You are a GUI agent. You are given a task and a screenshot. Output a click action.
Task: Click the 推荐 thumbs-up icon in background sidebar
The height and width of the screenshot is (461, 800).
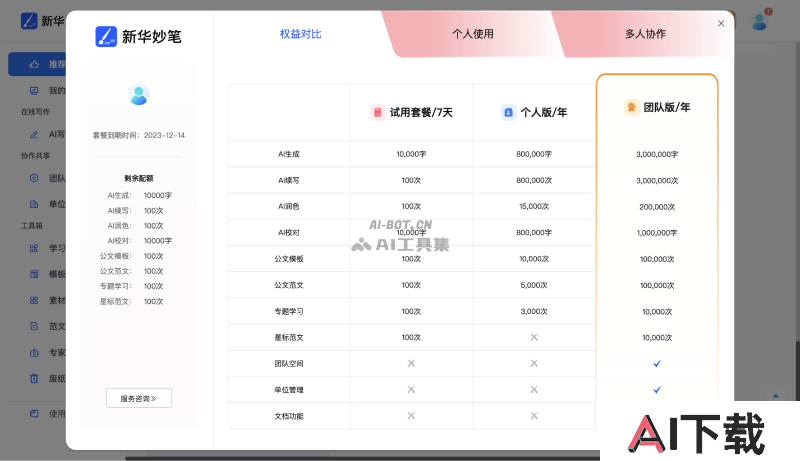click(34, 64)
